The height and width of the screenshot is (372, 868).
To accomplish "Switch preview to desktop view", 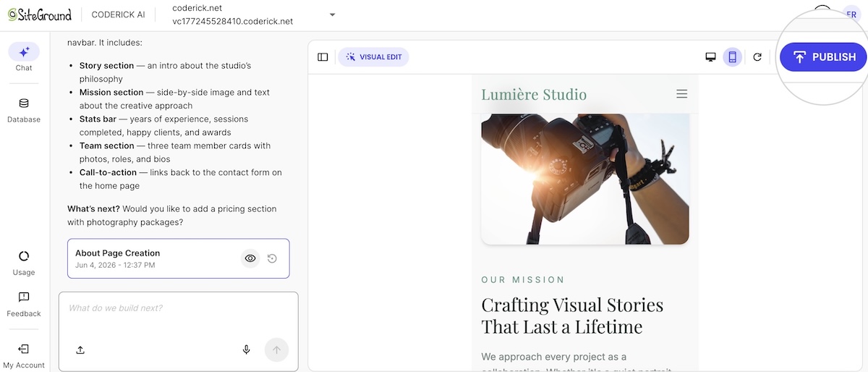I will click(x=710, y=57).
